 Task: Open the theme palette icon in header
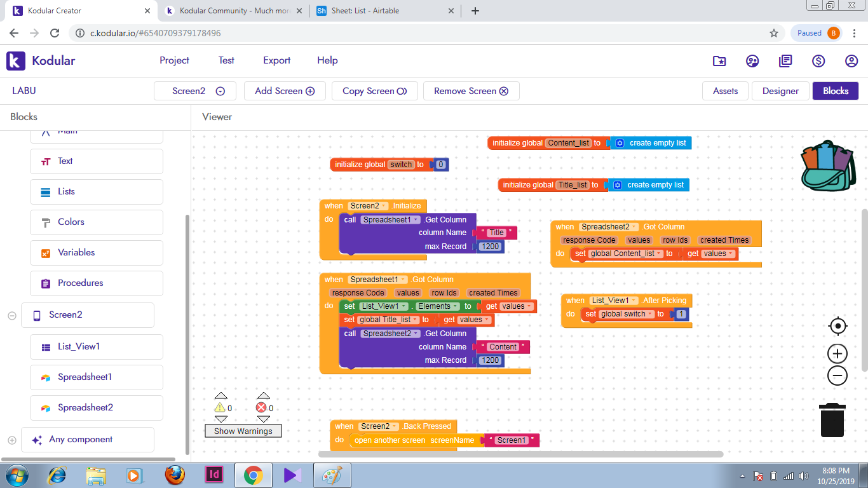752,61
